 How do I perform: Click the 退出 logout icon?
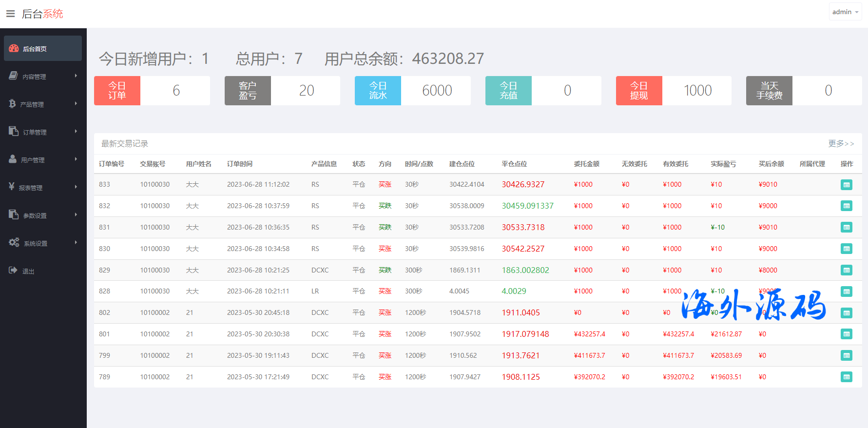click(x=13, y=271)
